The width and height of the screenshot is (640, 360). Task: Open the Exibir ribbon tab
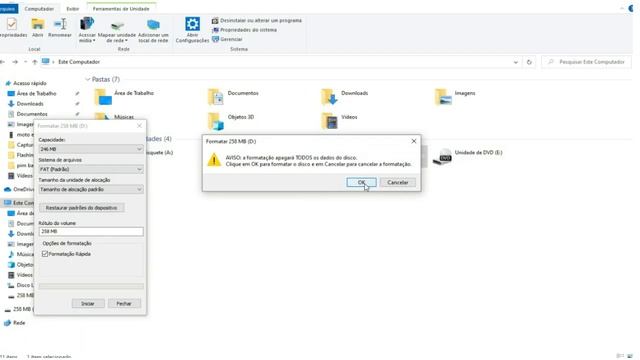coord(73,9)
